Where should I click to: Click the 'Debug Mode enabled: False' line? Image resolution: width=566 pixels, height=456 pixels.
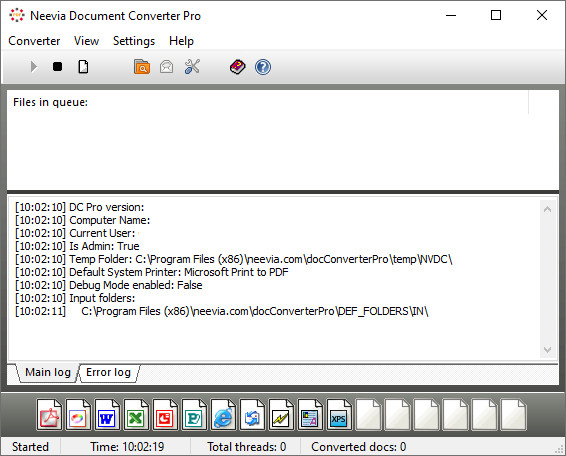tap(109, 285)
